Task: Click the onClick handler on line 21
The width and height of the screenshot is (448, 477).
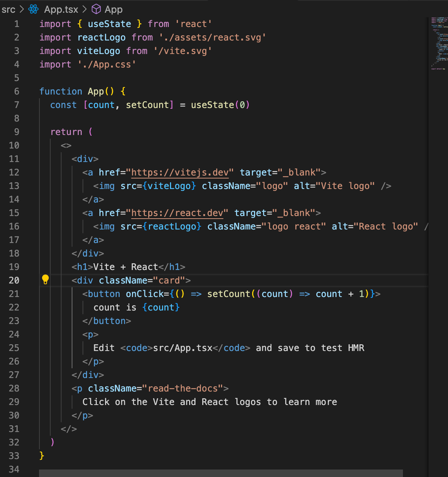Action: tap(144, 294)
